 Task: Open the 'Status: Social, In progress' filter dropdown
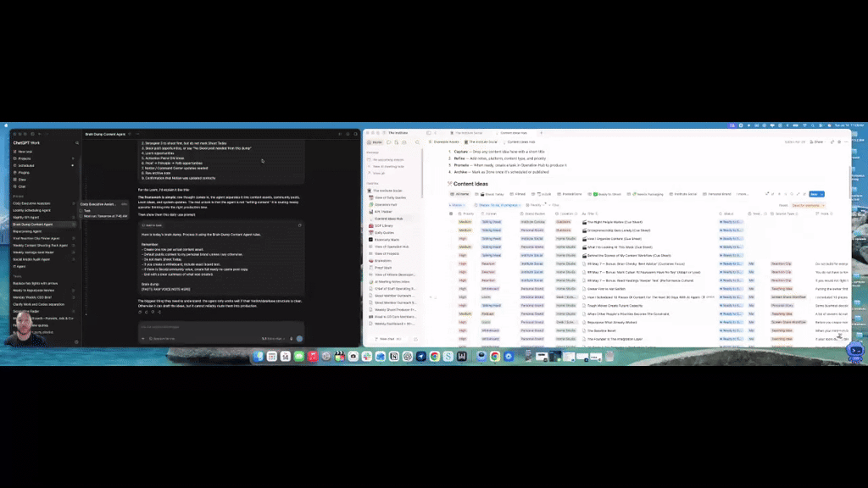point(498,205)
